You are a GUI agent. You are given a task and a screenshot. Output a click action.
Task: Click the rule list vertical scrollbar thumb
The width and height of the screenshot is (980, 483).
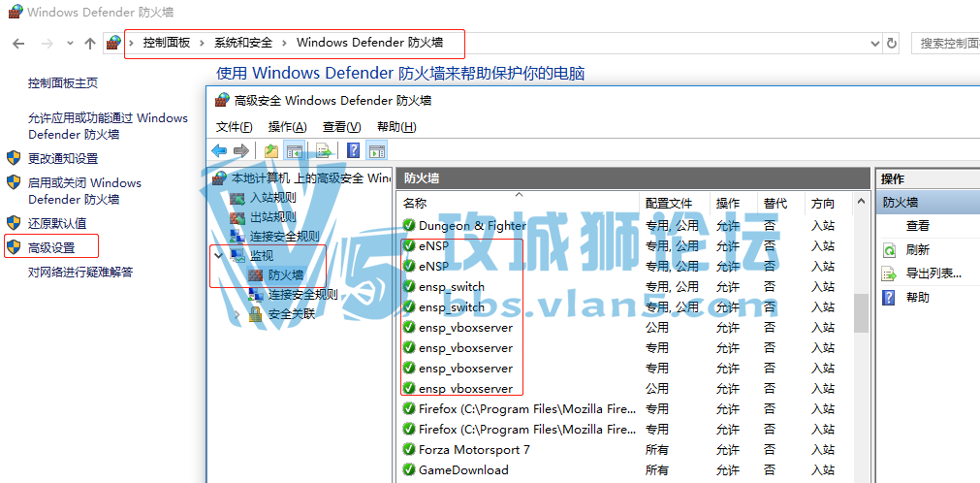coord(861,313)
